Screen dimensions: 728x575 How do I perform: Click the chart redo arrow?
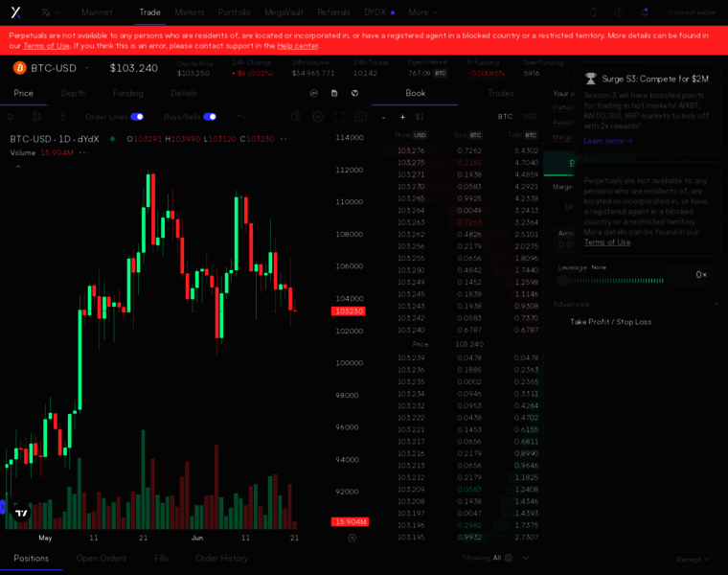[x=263, y=117]
